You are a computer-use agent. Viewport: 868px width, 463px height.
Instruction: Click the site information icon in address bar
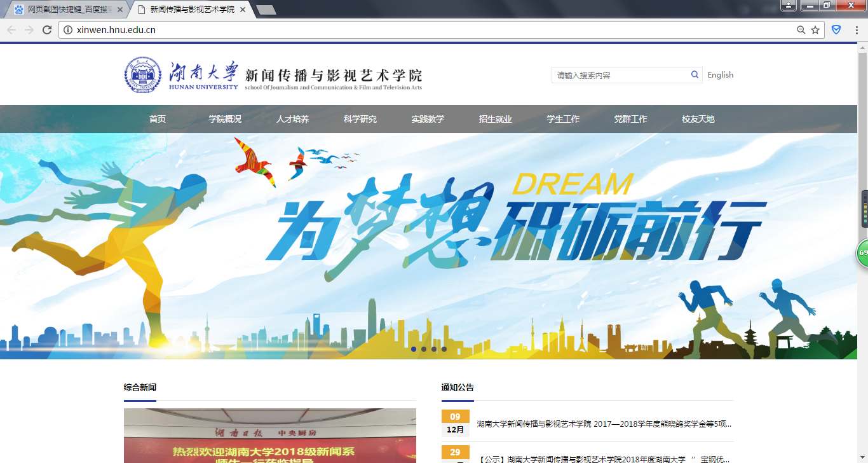pos(68,30)
